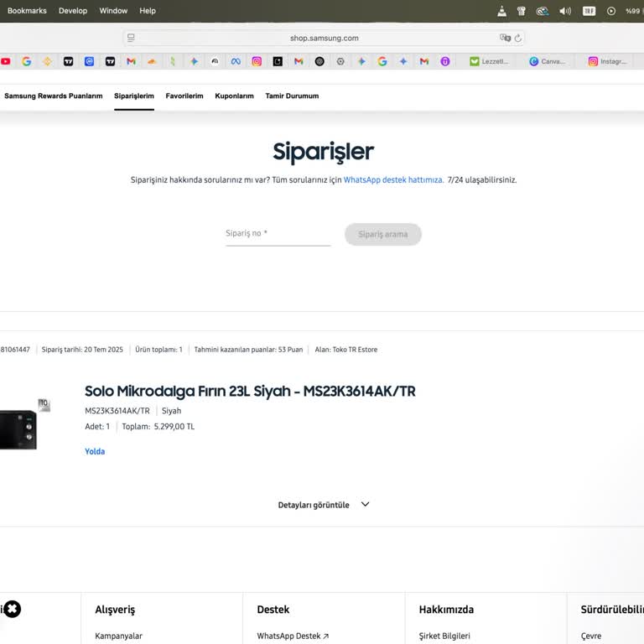Screen dimensions: 644x644
Task: Click the MS23K3614AK/TR model code text
Action: coord(117,411)
